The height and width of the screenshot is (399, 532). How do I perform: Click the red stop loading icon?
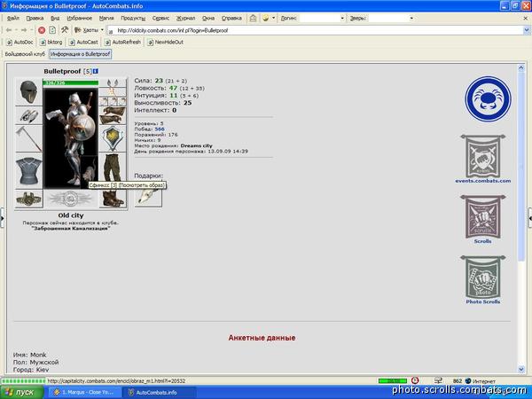click(42, 30)
